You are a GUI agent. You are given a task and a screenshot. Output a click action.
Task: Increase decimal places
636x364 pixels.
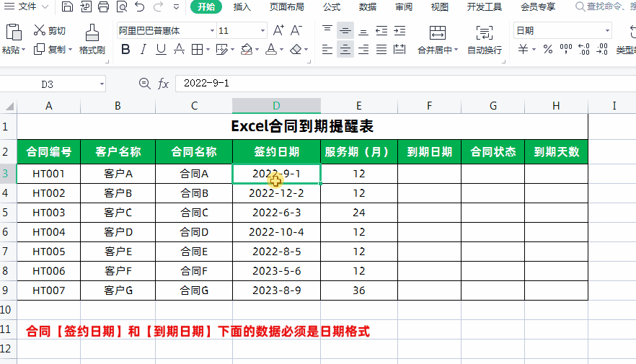(584, 50)
